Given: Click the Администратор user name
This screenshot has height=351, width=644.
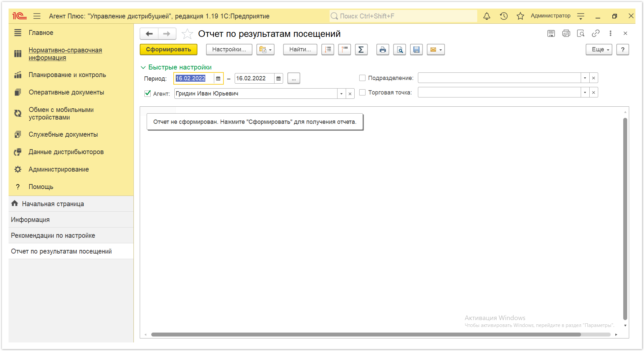Looking at the screenshot, I should (550, 16).
